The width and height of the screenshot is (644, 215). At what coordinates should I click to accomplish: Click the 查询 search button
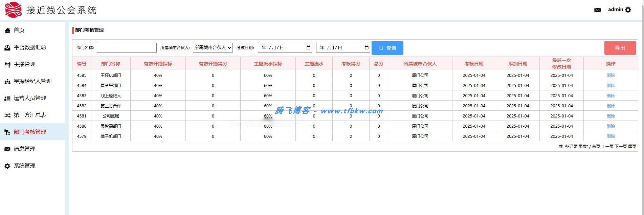(387, 48)
